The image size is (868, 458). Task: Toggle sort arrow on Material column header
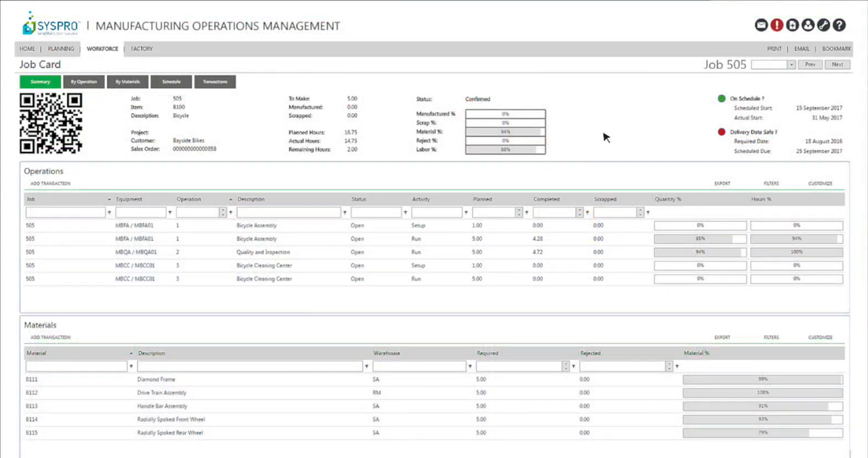pyautogui.click(x=131, y=354)
